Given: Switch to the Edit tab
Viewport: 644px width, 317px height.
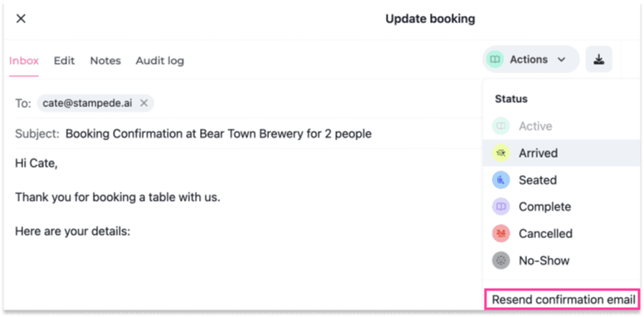Looking at the screenshot, I should (x=64, y=61).
